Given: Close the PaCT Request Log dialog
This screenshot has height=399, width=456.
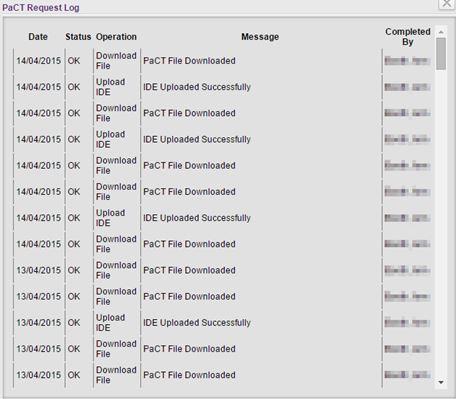Looking at the screenshot, I should click(x=447, y=4).
